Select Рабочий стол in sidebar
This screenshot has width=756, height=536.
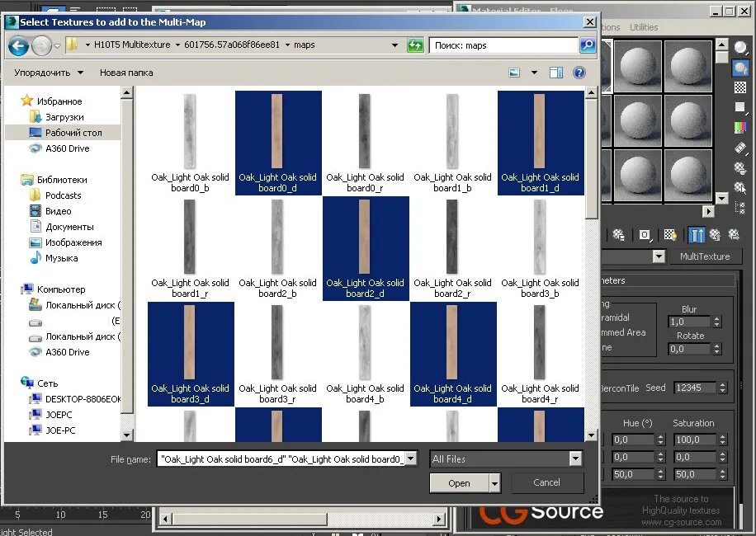[73, 133]
